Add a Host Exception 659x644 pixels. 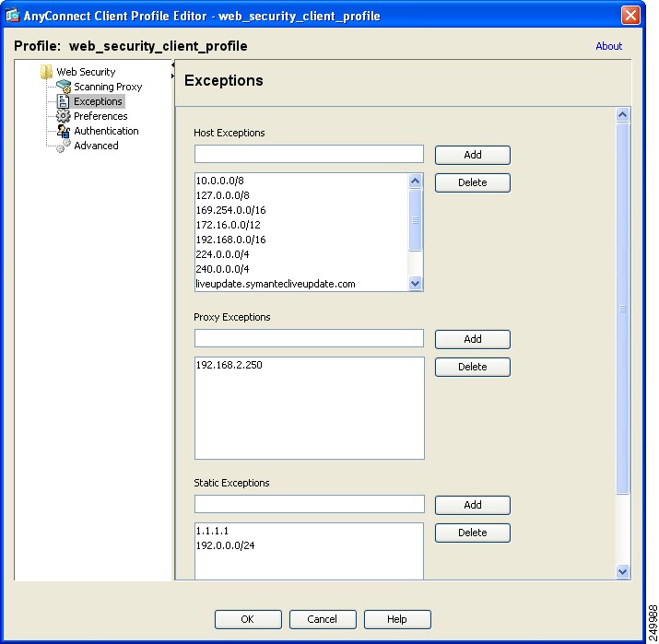[473, 155]
